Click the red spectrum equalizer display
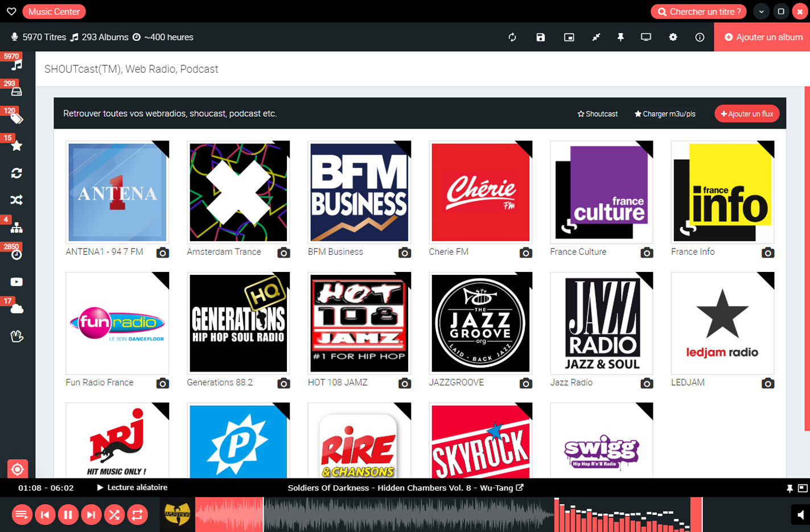810x532 pixels. [x=628, y=515]
